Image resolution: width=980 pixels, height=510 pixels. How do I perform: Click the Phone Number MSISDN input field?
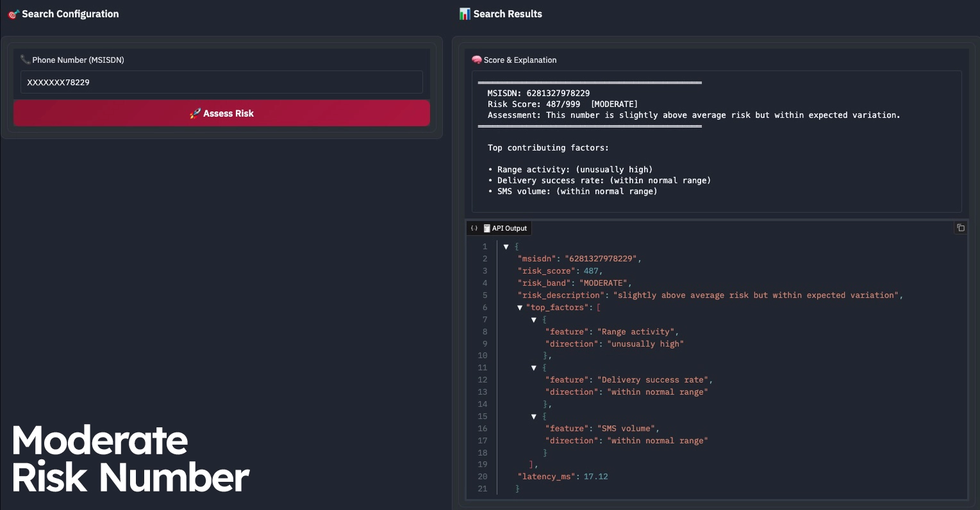point(222,82)
